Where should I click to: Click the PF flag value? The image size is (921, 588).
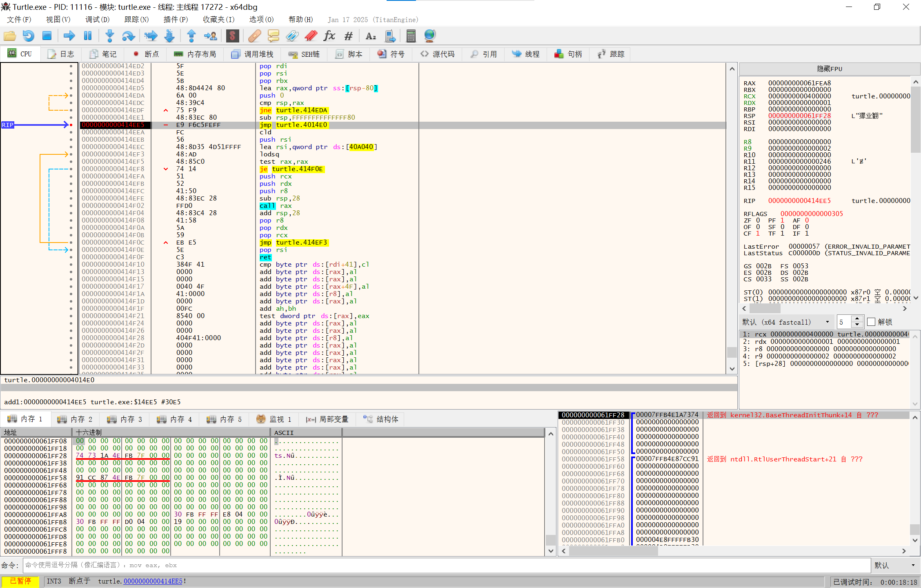coord(783,220)
